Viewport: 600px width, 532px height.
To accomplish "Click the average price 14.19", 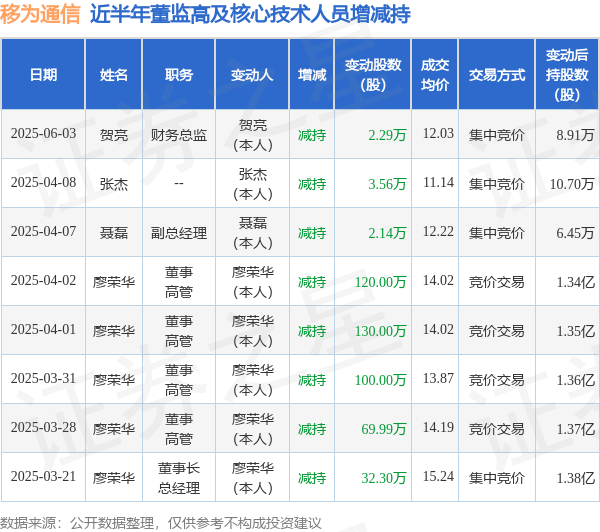I will point(438,428).
